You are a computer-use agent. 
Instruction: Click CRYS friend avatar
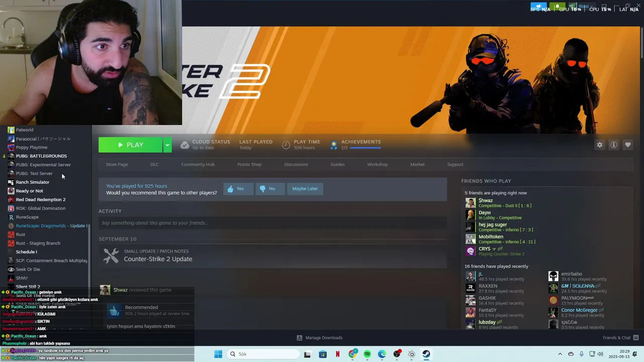pos(470,251)
